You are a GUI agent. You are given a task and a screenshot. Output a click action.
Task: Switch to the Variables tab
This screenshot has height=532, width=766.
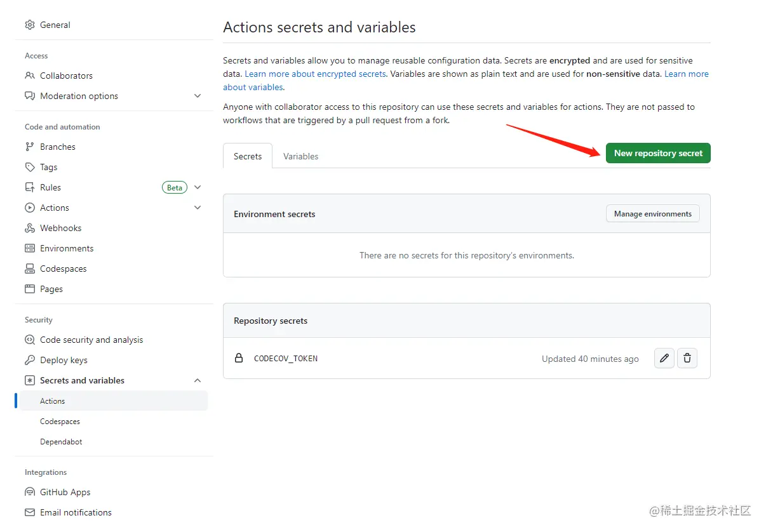pos(300,156)
